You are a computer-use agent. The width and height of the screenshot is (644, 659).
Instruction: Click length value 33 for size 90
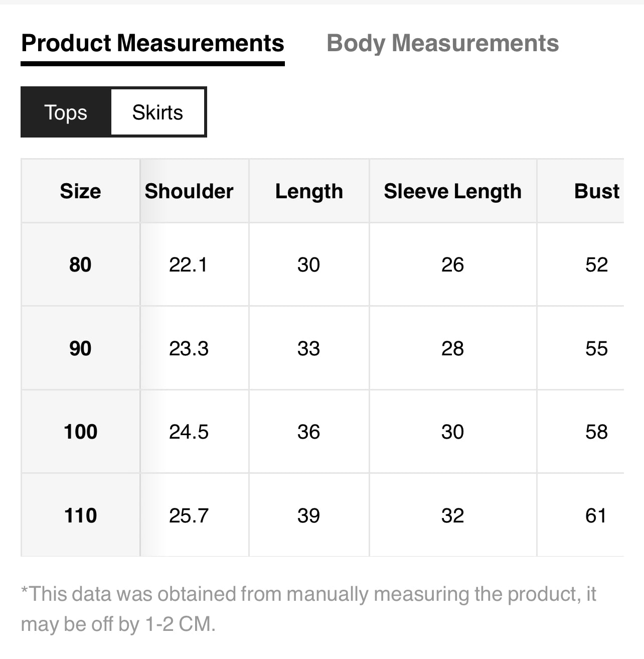(x=308, y=348)
